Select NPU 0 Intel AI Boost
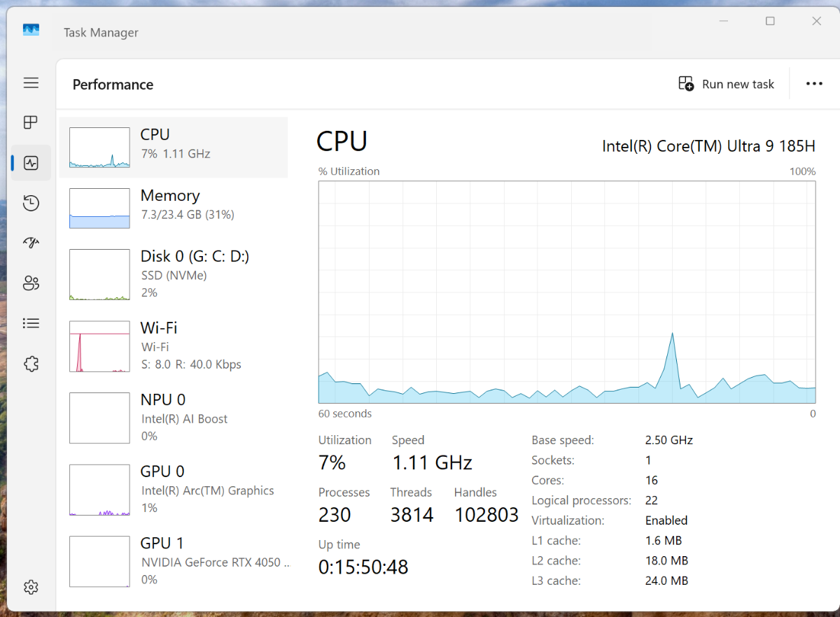This screenshot has height=617, width=840. pos(174,418)
